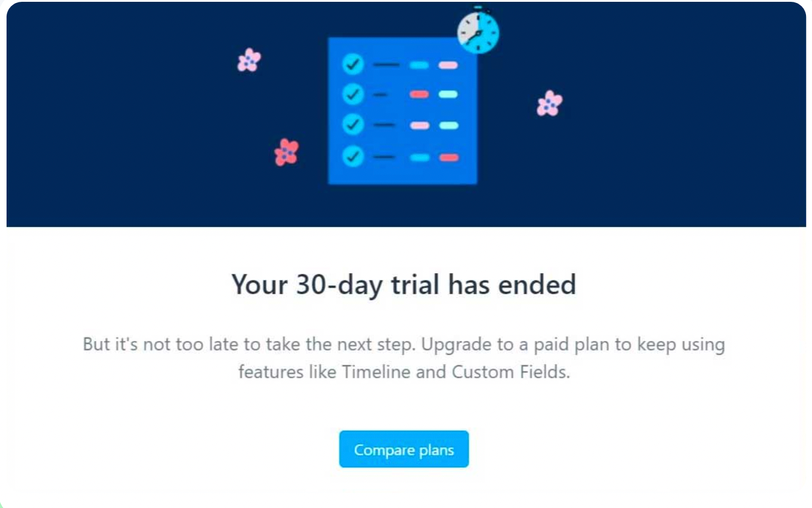
Task: Click the stopwatch icon above the checklist
Action: [x=478, y=31]
